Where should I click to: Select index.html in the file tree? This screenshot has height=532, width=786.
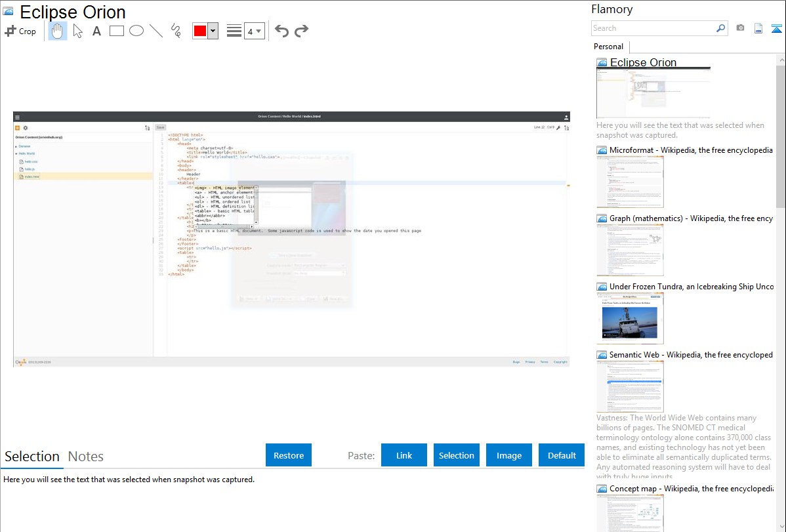click(32, 176)
